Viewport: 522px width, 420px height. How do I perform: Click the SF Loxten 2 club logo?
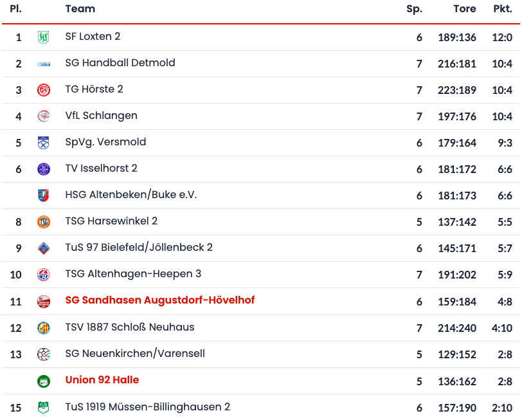coord(43,37)
